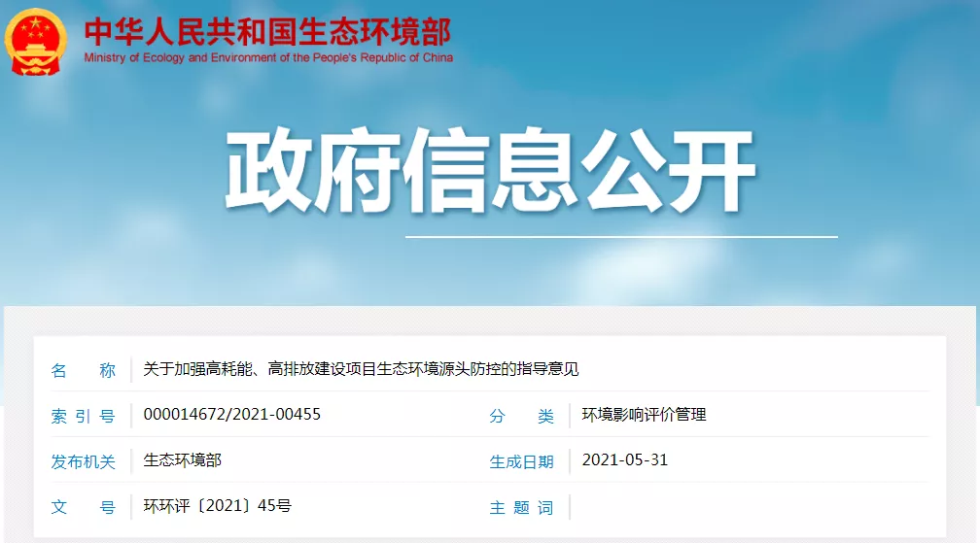Click the 名称 field label
980x543 pixels.
point(83,370)
